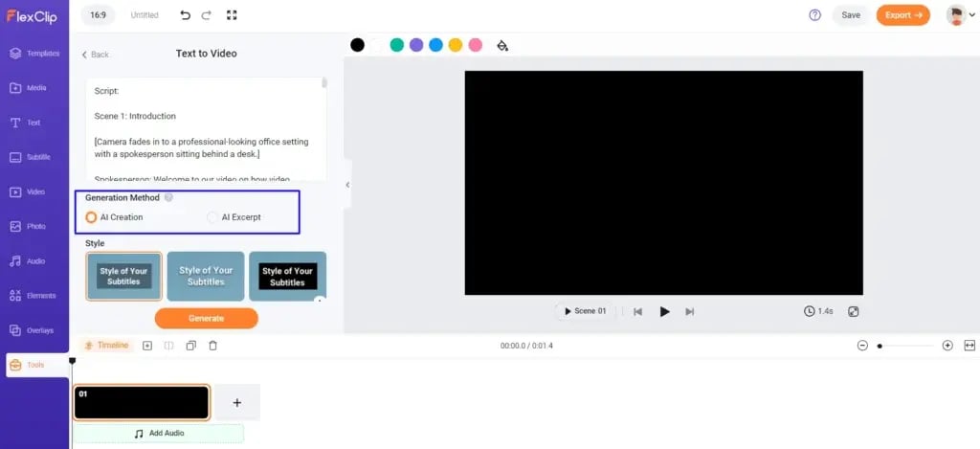Open the help question mark icon
This screenshot has width=980, height=449.
[x=814, y=15]
